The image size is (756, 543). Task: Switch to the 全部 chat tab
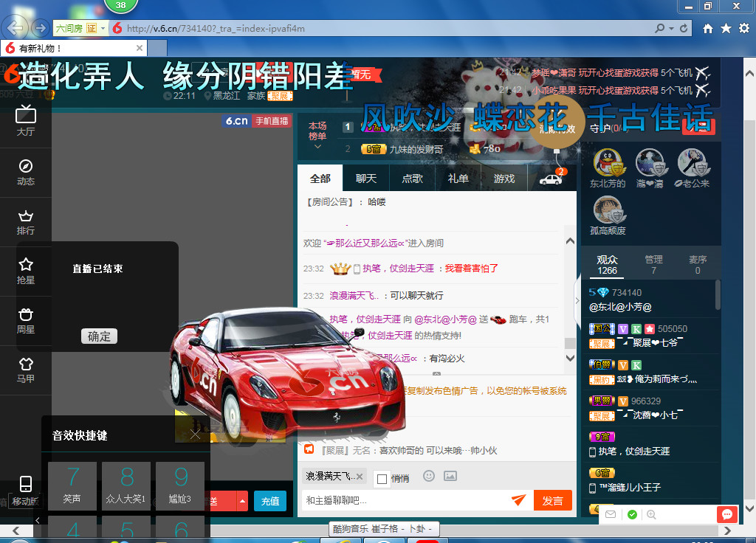tap(320, 179)
